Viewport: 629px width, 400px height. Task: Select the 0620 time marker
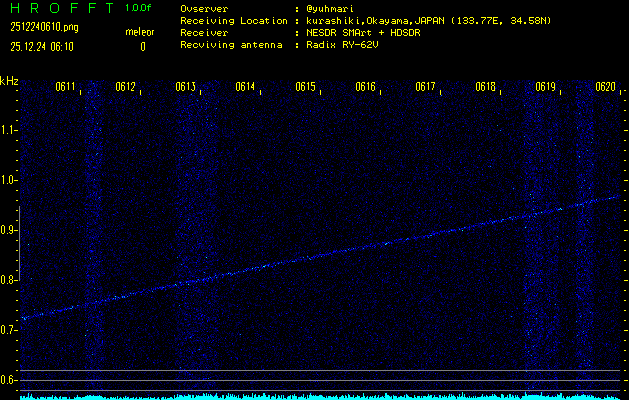605,88
